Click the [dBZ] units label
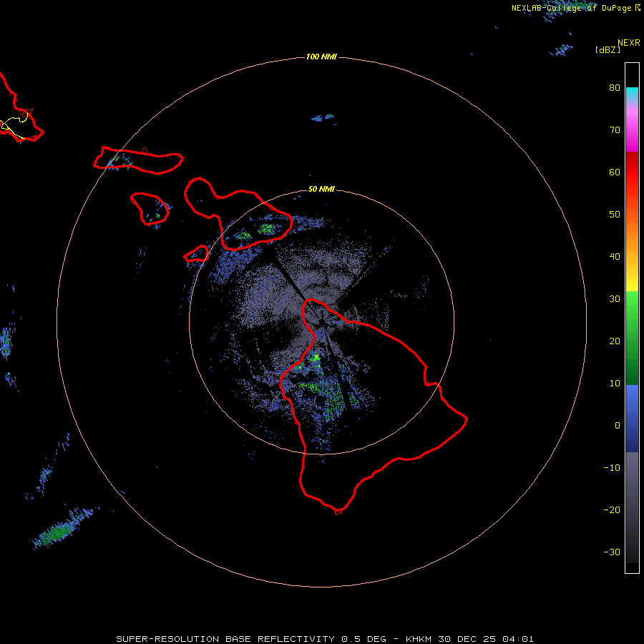The height and width of the screenshot is (644, 644). pos(608,49)
